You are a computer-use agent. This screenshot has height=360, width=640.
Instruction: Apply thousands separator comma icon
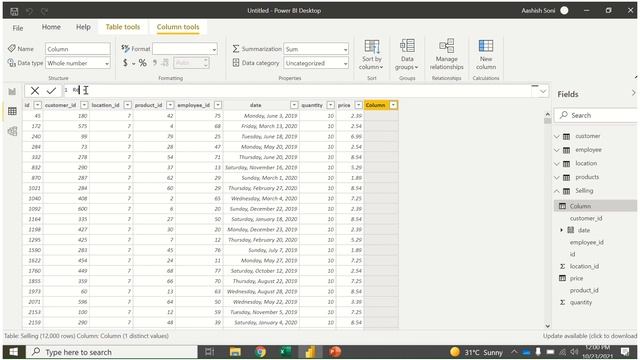(155, 63)
